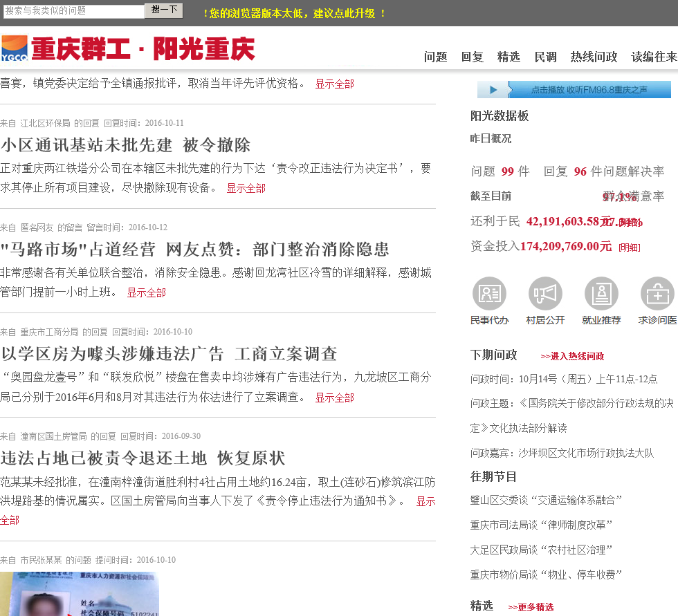Screen dimensions: 678x616
Task: Click 明细 link beside 资金投入 amount
Action: tap(630, 248)
